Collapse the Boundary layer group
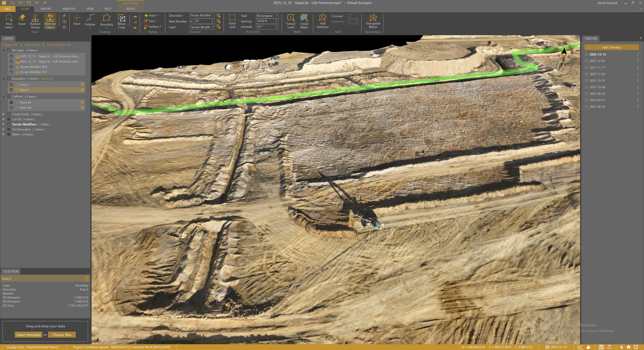644x350 pixels. [4, 78]
